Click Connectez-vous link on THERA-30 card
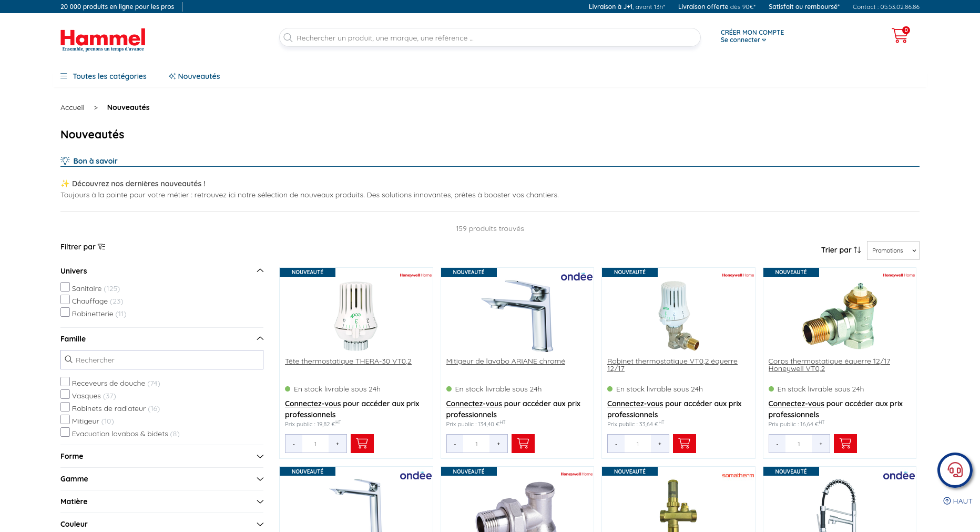This screenshot has height=532, width=980. click(313, 404)
